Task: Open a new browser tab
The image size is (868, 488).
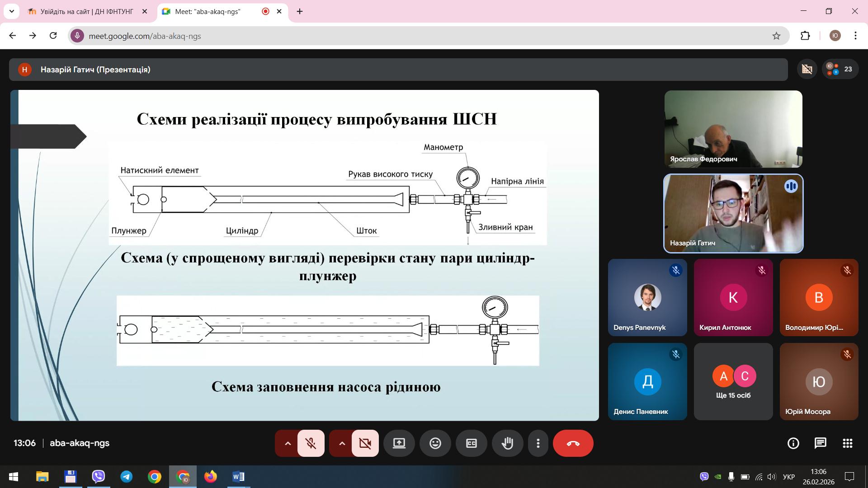Action: [300, 12]
